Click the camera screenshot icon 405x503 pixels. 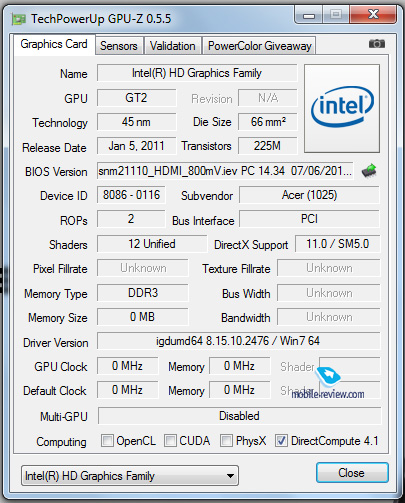click(x=377, y=44)
